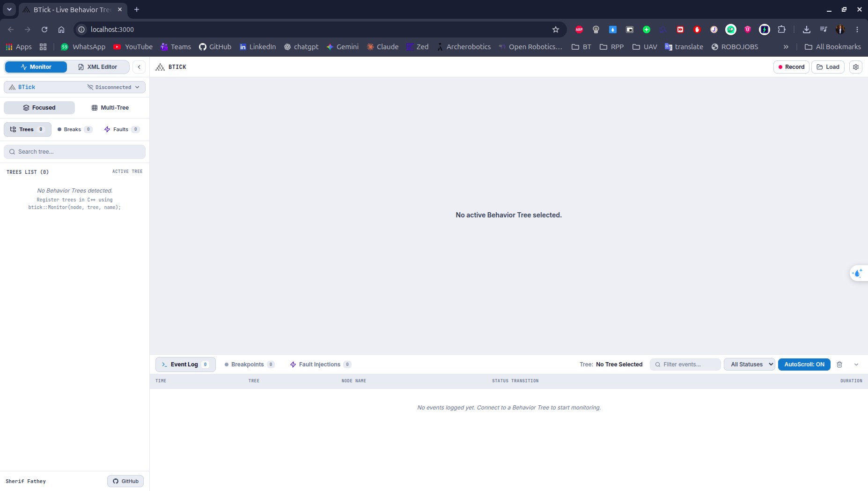Click the Load button
Viewport: 868px width, 491px height.
pyautogui.click(x=828, y=67)
